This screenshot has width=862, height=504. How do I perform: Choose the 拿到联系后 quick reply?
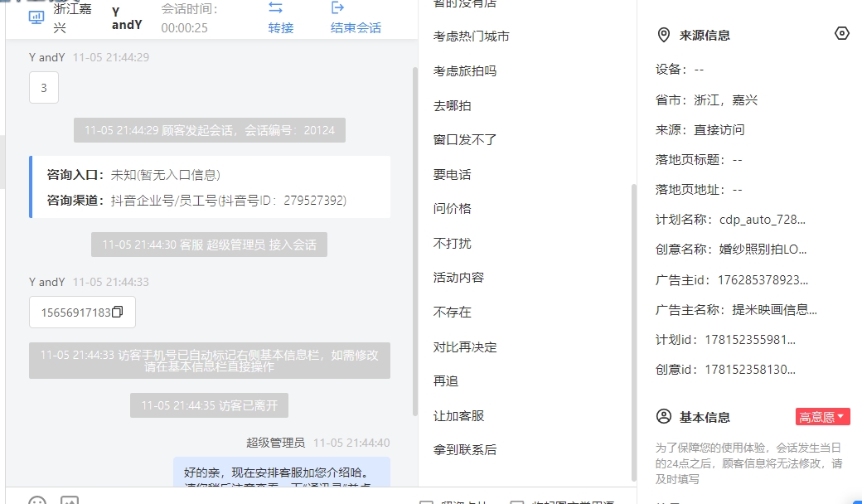pos(464,450)
